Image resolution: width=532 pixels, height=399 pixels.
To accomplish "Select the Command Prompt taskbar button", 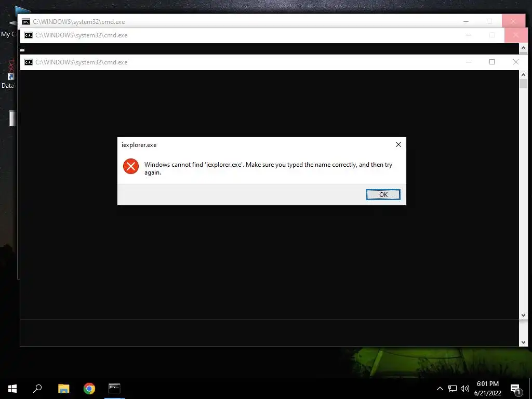I will [x=114, y=389].
